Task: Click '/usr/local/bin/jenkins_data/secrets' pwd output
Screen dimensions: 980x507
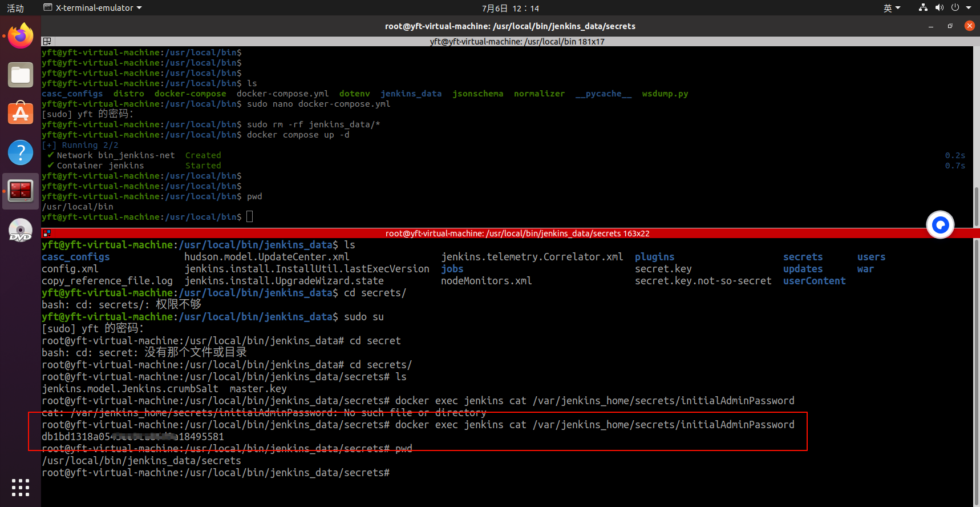Action: 141,461
